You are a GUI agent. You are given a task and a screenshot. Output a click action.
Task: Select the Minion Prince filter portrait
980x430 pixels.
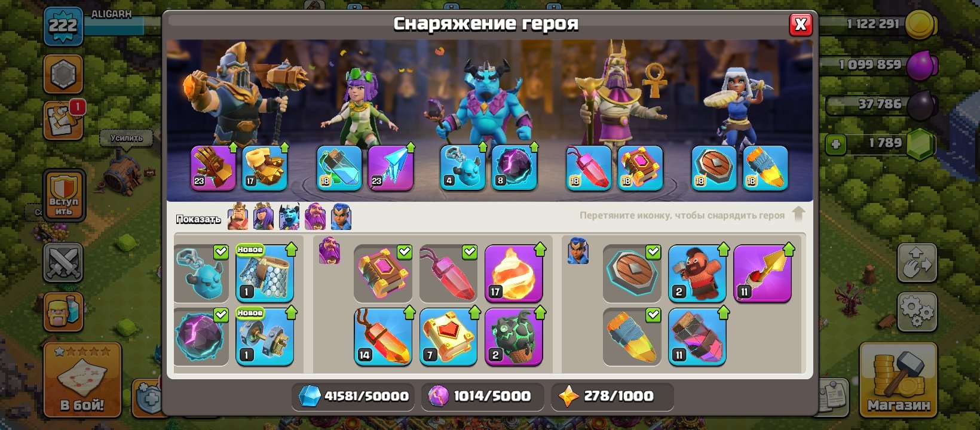coord(289,217)
